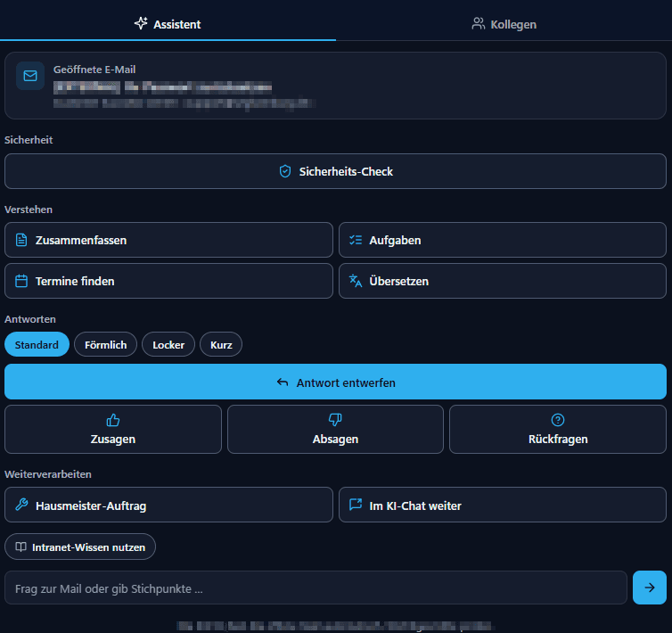Extract Aufgaben from the email
The width and height of the screenshot is (672, 633).
(x=503, y=240)
